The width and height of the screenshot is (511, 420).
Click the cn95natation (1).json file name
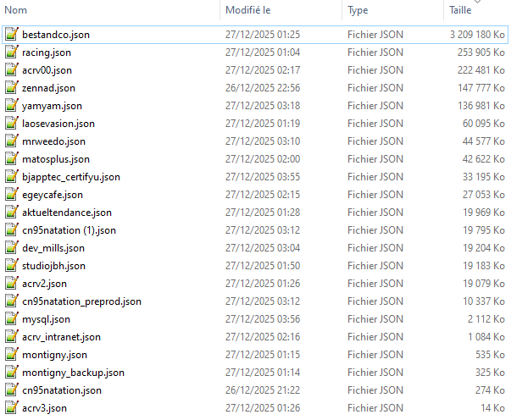point(69,230)
